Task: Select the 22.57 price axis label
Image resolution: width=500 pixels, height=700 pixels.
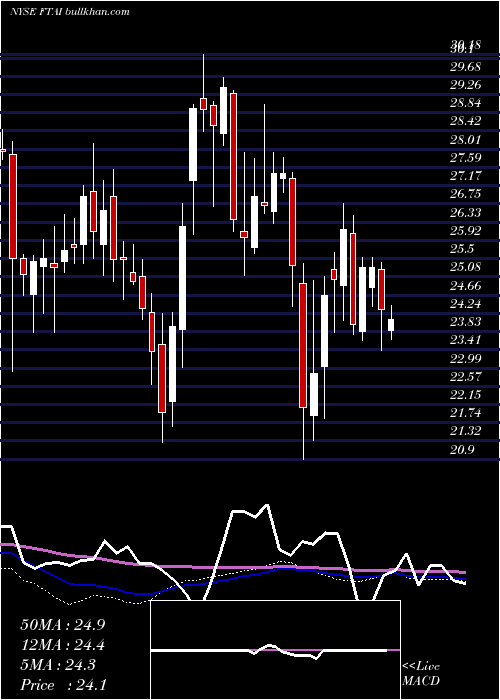Action: [x=466, y=376]
